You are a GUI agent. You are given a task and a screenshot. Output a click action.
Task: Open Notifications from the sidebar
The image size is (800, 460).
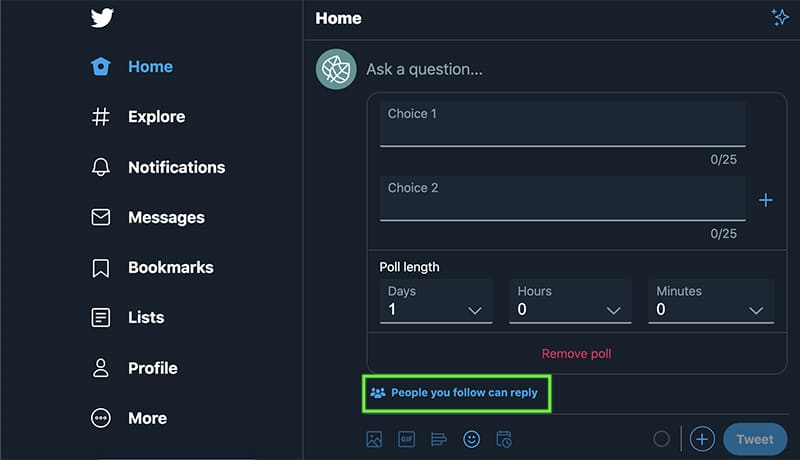pyautogui.click(x=176, y=167)
